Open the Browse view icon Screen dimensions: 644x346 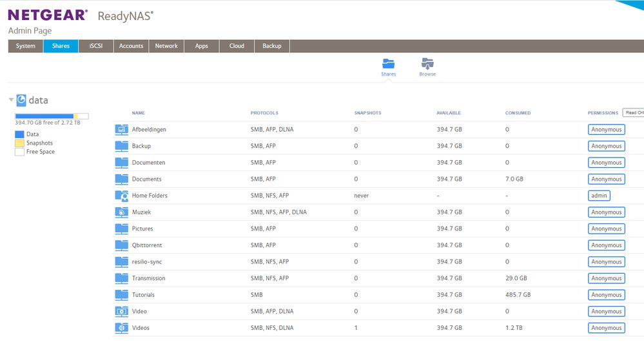click(x=427, y=64)
